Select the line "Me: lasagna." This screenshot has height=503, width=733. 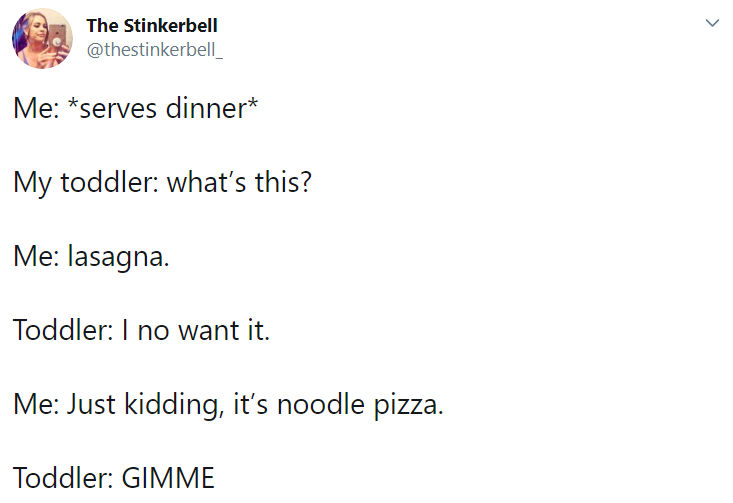click(x=91, y=257)
